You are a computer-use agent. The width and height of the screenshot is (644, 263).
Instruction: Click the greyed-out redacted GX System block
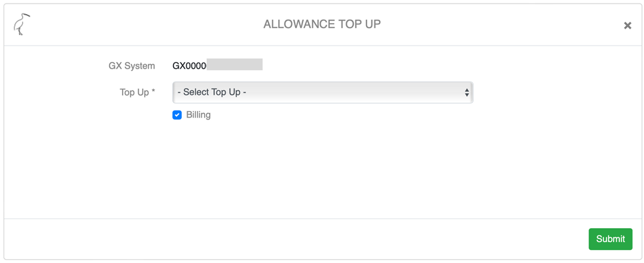click(235, 65)
